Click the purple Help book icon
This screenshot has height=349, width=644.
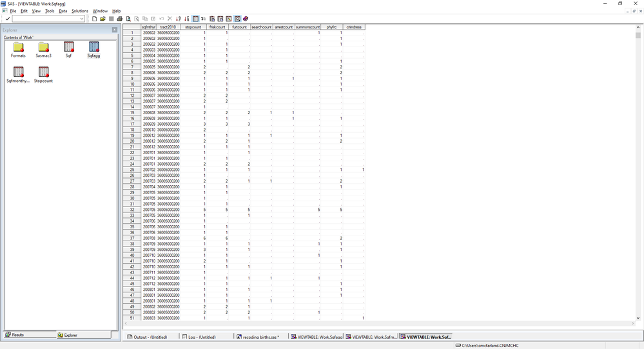click(x=246, y=19)
